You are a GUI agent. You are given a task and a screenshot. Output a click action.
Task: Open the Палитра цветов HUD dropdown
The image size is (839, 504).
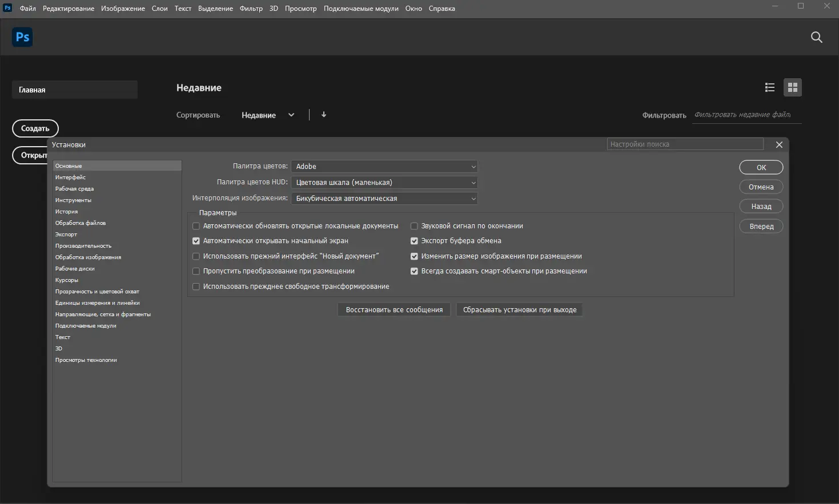pyautogui.click(x=384, y=183)
